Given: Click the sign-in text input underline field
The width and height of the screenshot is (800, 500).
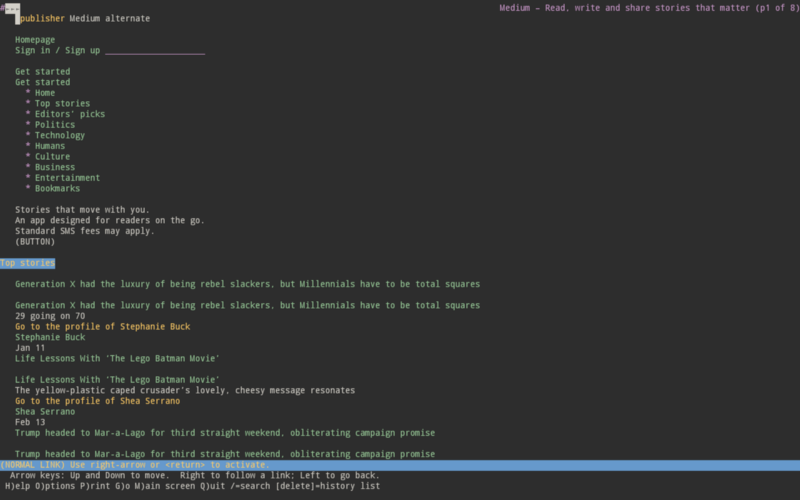Looking at the screenshot, I should pyautogui.click(x=155, y=51).
